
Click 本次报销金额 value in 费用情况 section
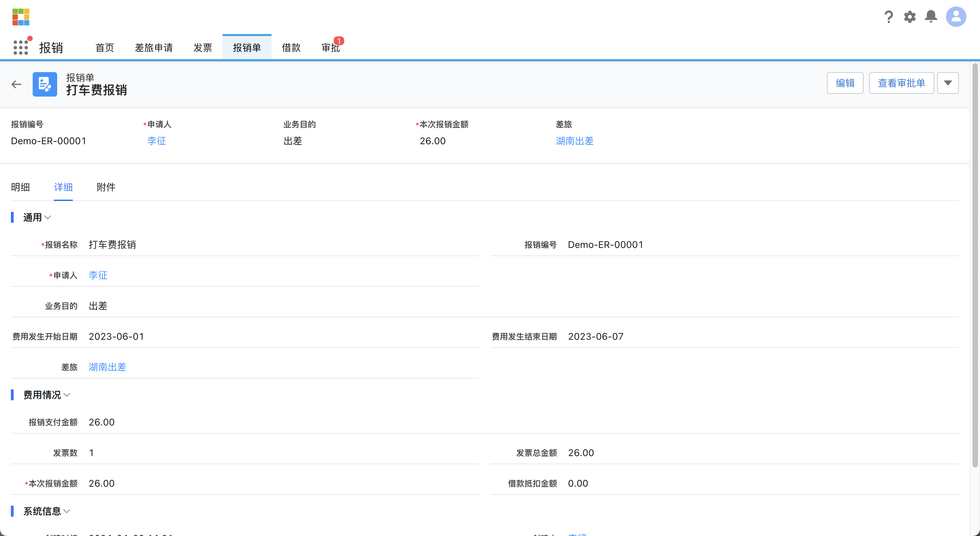click(102, 484)
